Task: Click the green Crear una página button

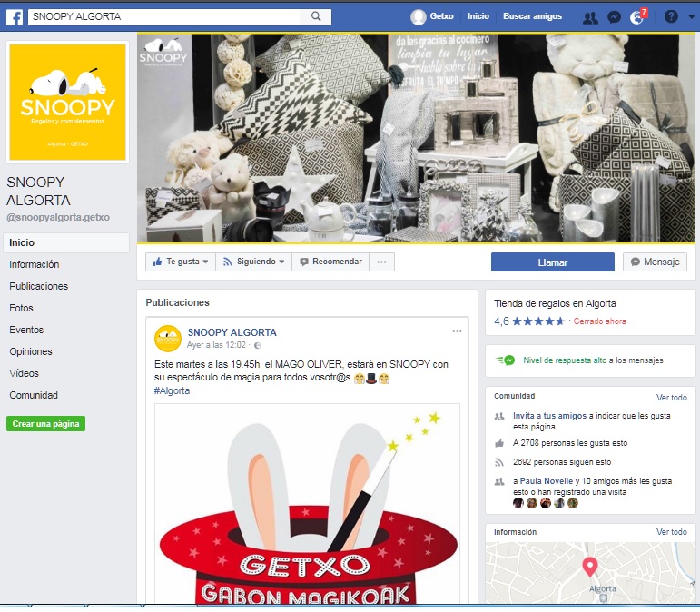Action: coord(45,424)
